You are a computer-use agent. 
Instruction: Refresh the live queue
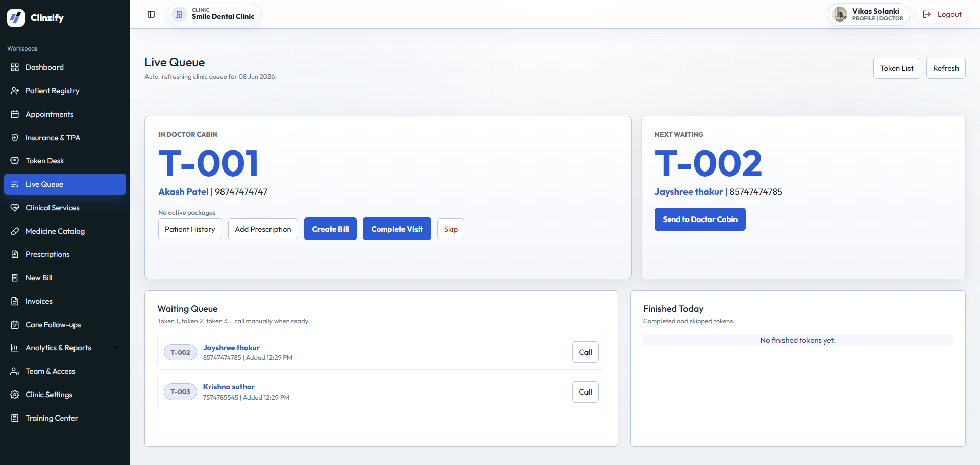[x=946, y=68]
